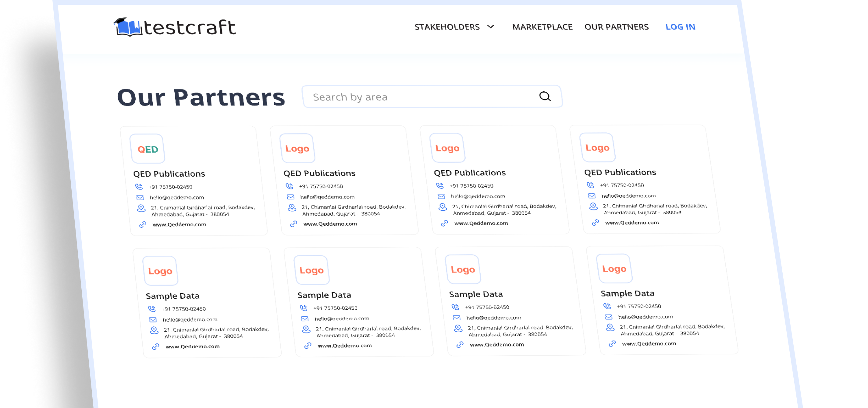This screenshot has width=868, height=408.
Task: Click link icon in second QED Publications card
Action: pyautogui.click(x=293, y=223)
